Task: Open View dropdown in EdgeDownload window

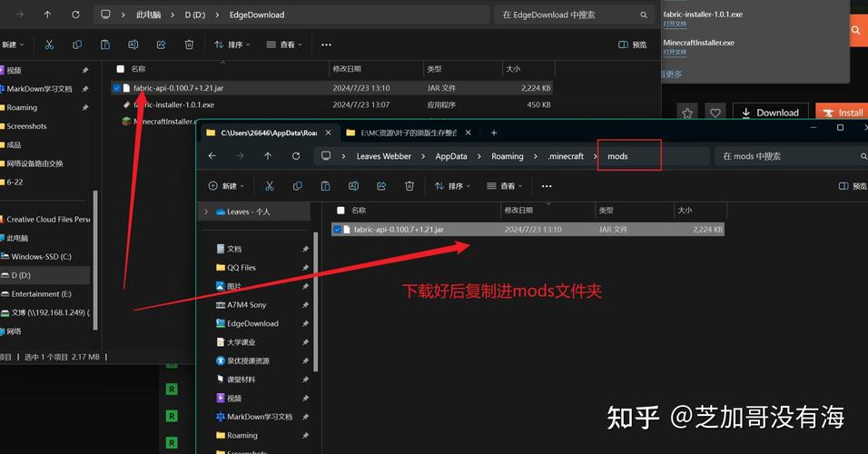Action: tap(284, 44)
